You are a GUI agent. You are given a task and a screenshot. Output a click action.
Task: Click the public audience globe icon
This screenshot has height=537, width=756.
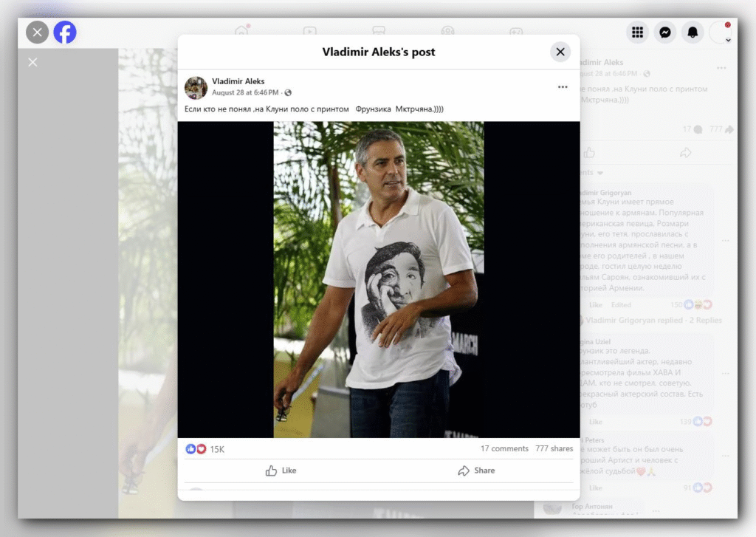pos(288,92)
